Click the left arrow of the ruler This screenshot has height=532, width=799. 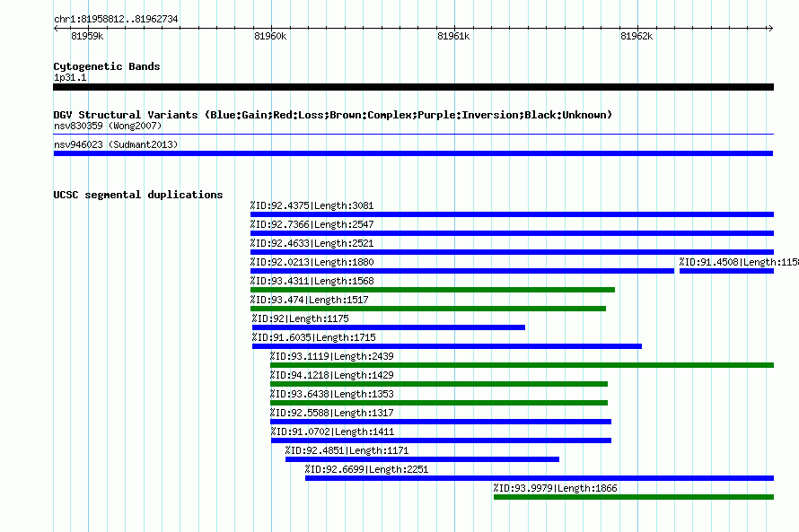56,28
